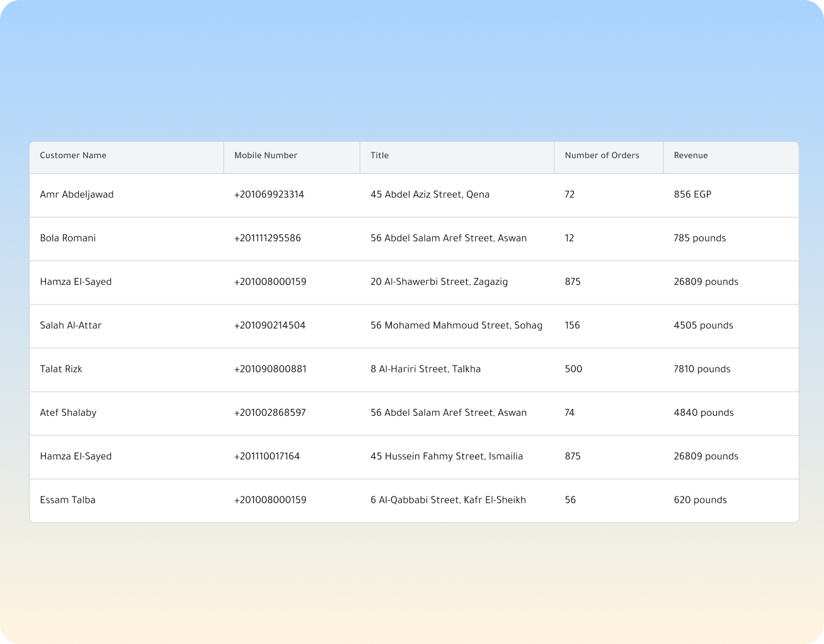824x644 pixels.
Task: Click mobile number in the Zagazig row
Action: (270, 282)
